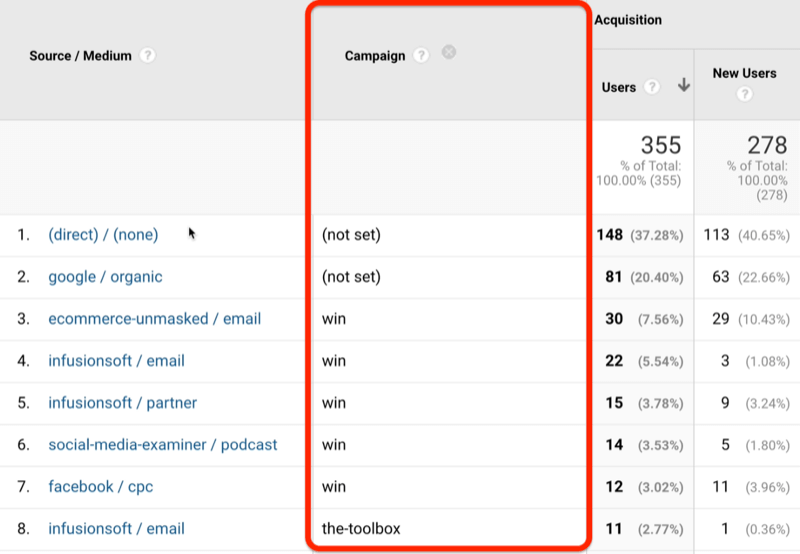
Task: Sort by Source / Medium header
Action: [80, 56]
